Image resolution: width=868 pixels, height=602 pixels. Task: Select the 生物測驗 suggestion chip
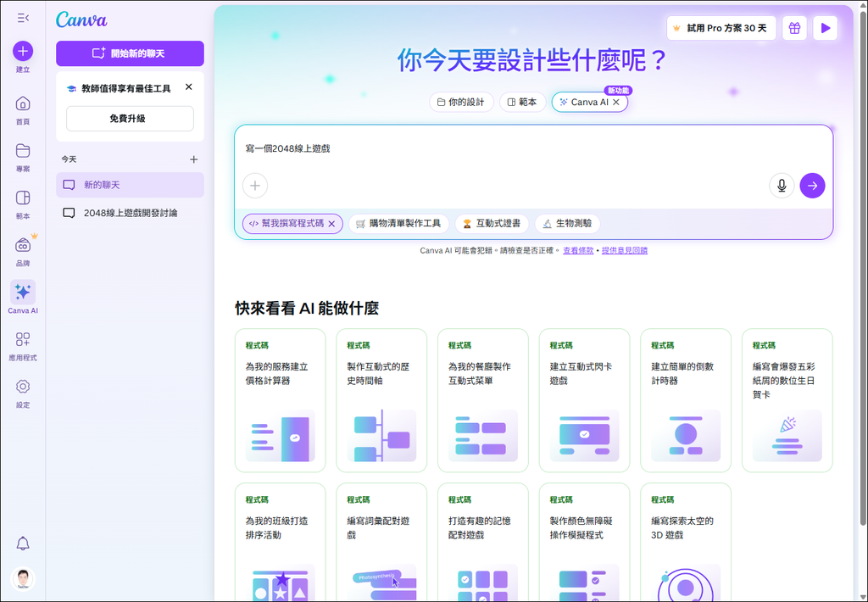point(567,224)
